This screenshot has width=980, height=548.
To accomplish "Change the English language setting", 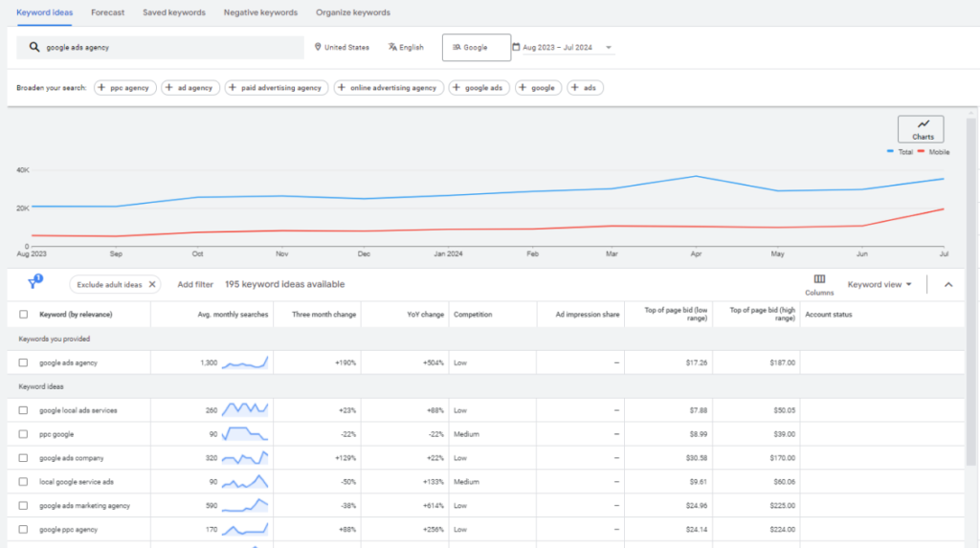I will click(x=406, y=47).
